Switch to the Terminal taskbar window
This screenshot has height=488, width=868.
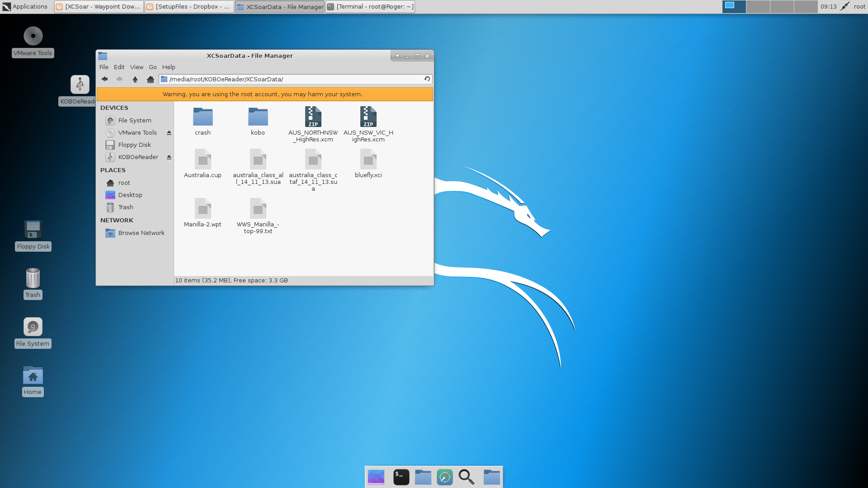(370, 6)
